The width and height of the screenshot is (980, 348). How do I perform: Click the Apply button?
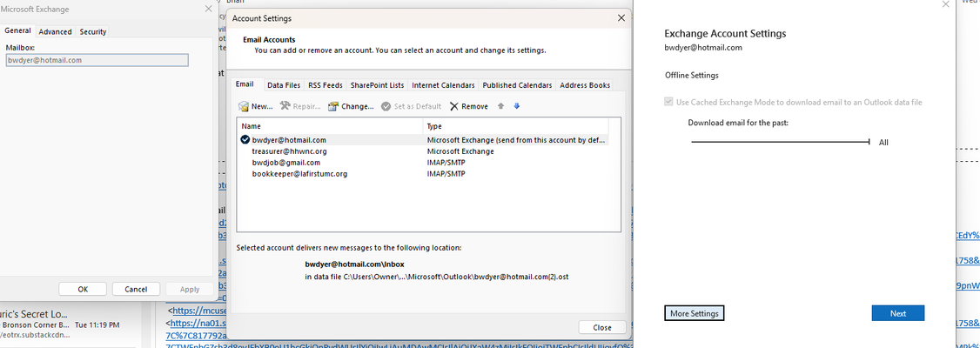pyautogui.click(x=190, y=289)
